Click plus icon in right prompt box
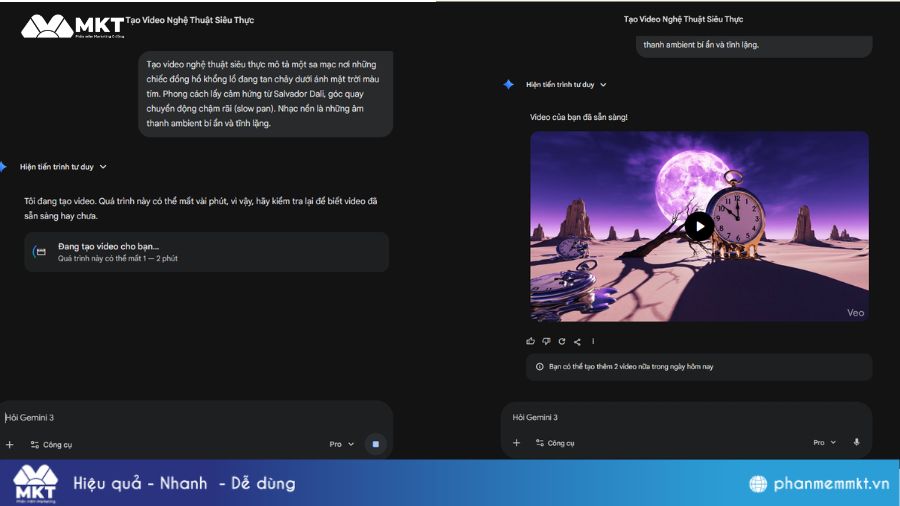Screen dimensions: 900x506 (x=517, y=443)
